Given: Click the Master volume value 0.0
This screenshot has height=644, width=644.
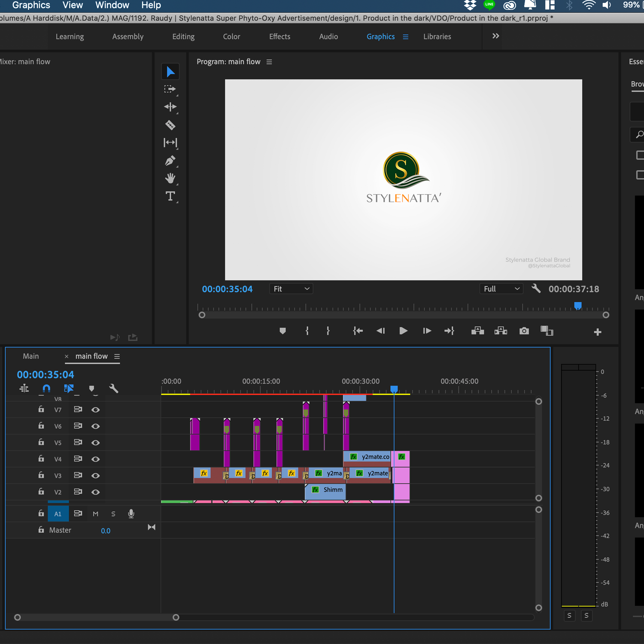Looking at the screenshot, I should pyautogui.click(x=106, y=531).
